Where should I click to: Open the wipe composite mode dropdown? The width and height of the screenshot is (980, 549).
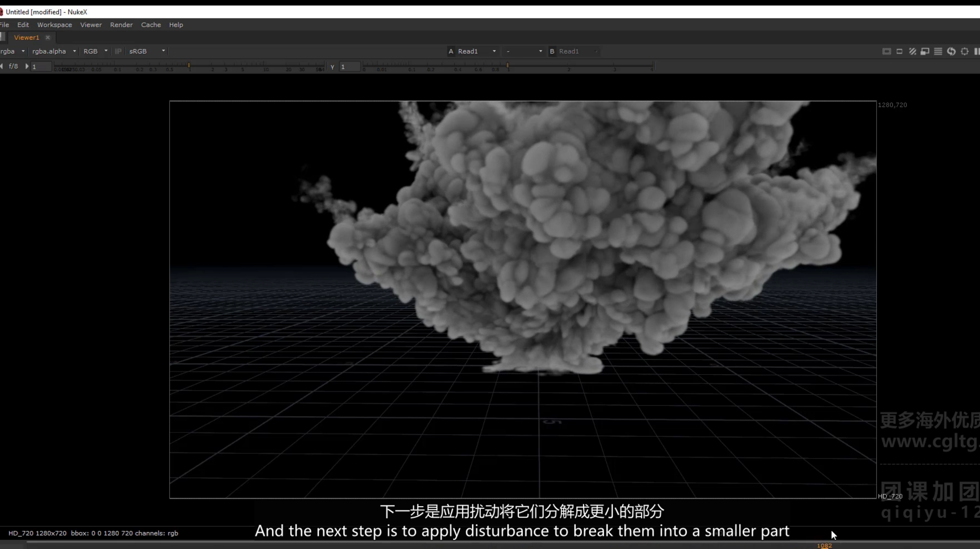click(524, 51)
